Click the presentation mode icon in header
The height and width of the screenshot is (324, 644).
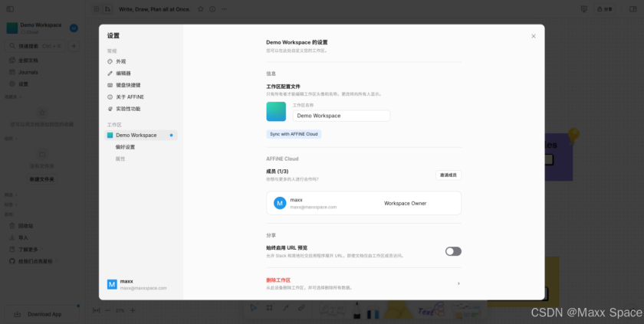click(x=583, y=9)
